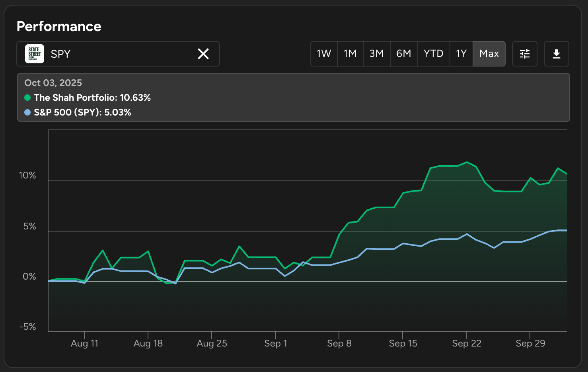Click the State Street SPY logo
Screen dimensions: 588x372
click(35, 54)
